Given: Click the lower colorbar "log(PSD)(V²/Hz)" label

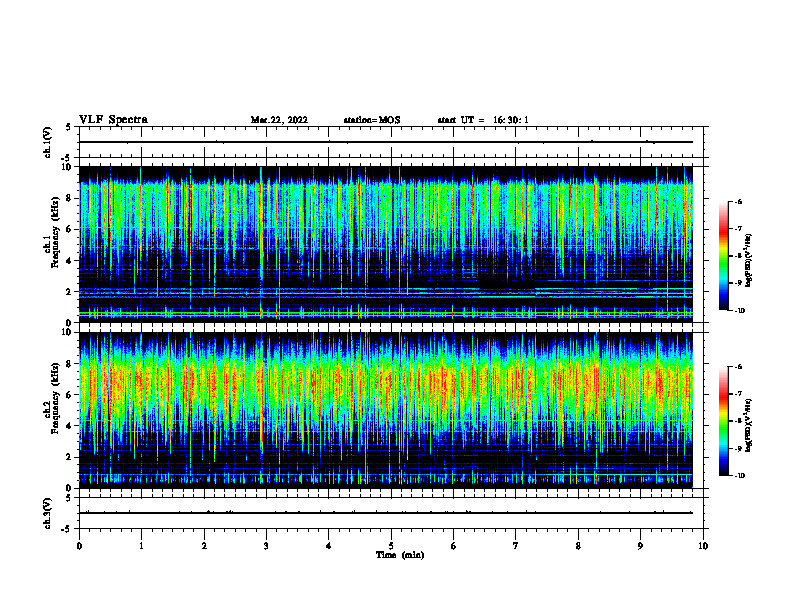Looking at the screenshot, I should tap(749, 425).
